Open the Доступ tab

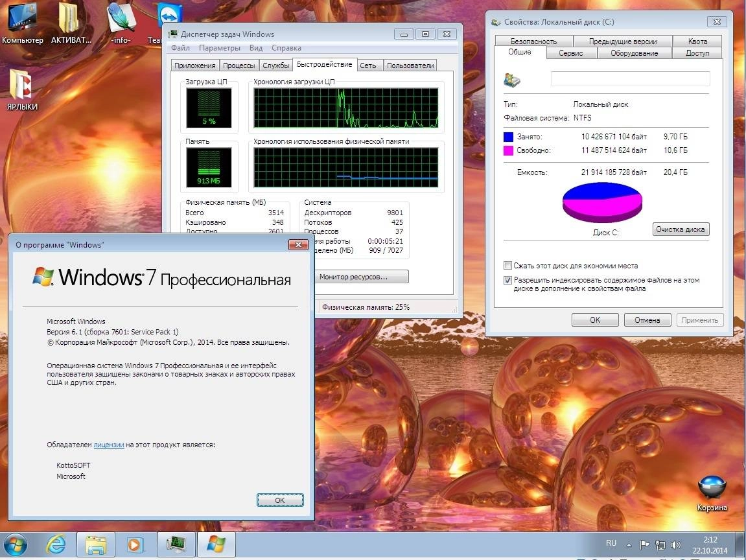pos(697,52)
